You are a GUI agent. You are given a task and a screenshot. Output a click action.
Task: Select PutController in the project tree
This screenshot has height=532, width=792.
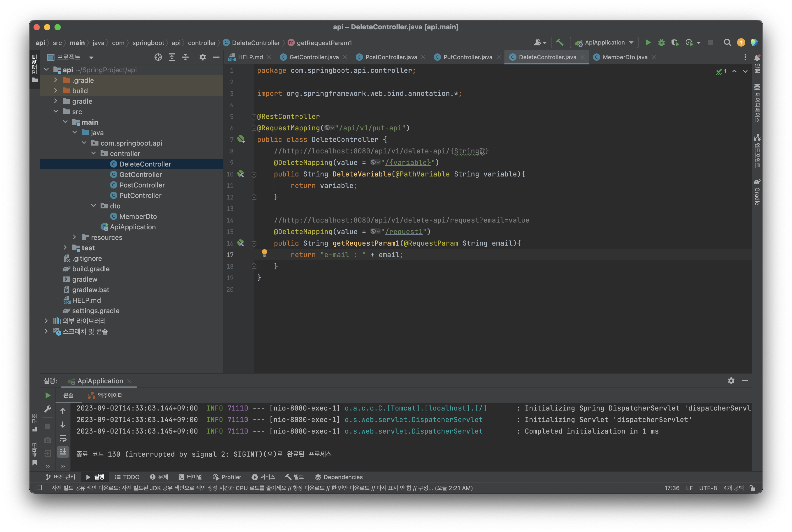click(x=140, y=195)
